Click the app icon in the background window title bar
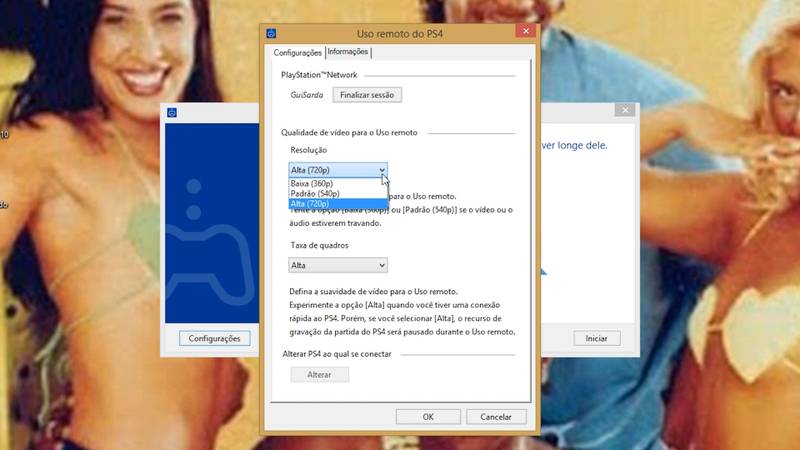This screenshot has width=800, height=450. (x=172, y=113)
